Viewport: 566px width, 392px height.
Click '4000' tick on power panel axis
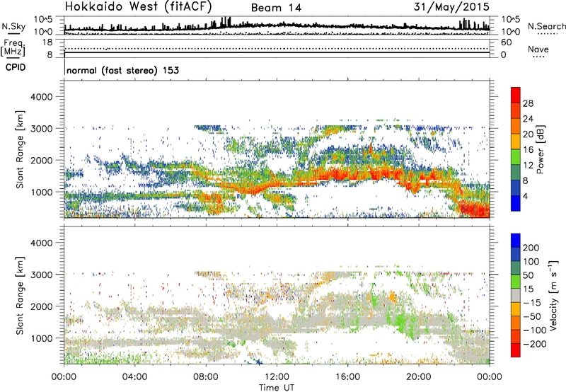click(x=41, y=97)
